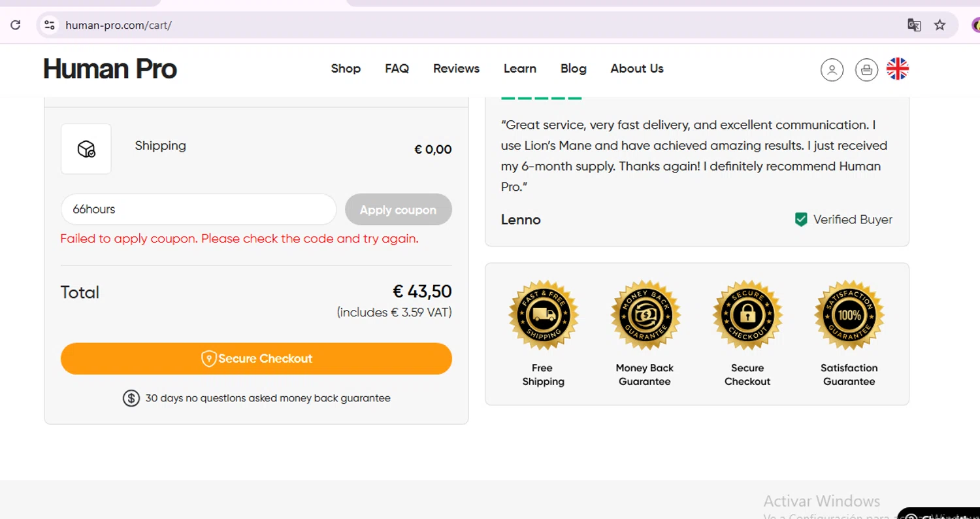
Task: Click the browser address bar URL
Action: point(118,25)
